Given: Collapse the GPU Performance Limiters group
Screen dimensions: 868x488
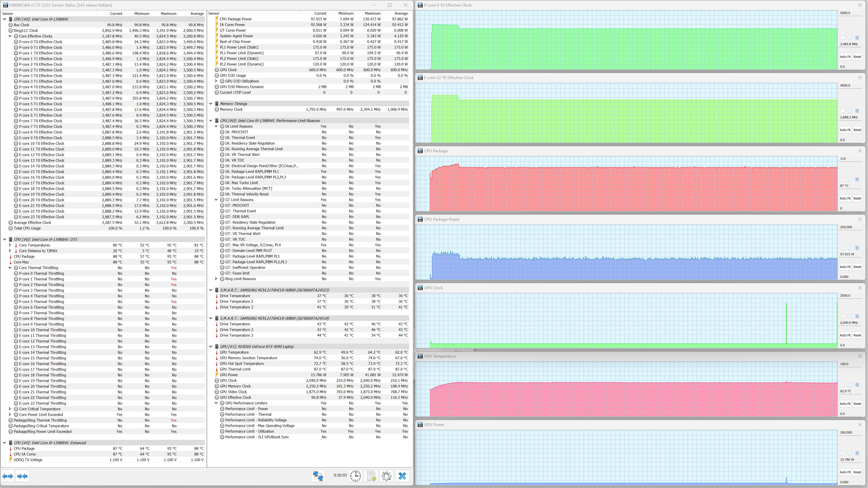Looking at the screenshot, I should 216,403.
